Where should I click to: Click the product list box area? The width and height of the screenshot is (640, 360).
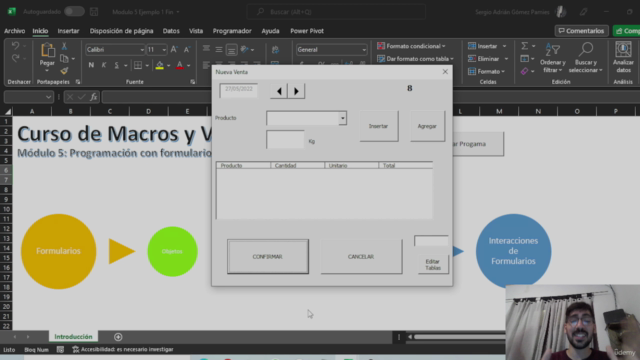tap(324, 190)
